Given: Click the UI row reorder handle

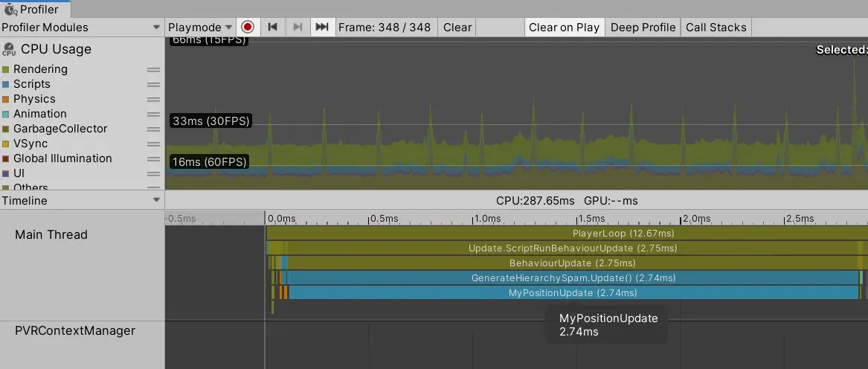Looking at the screenshot, I should coord(153,174).
